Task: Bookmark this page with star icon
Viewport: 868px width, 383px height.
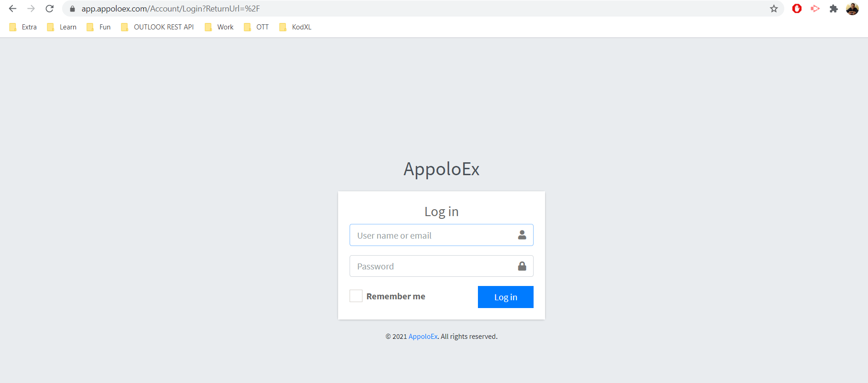Action: pos(774,9)
